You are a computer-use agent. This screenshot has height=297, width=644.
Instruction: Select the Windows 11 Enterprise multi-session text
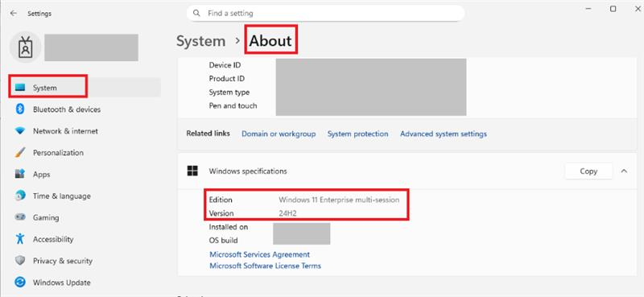tap(339, 200)
